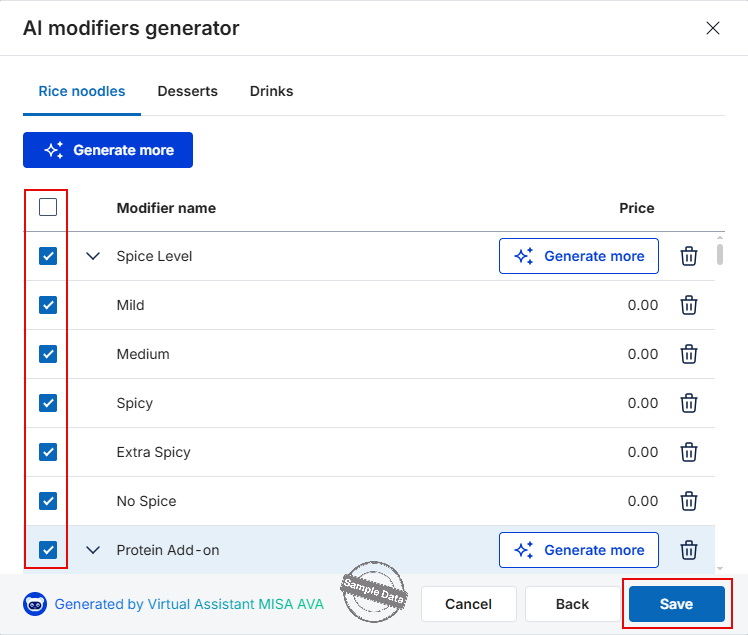Open the Drinks tab
The width and height of the screenshot is (748, 635).
(271, 91)
